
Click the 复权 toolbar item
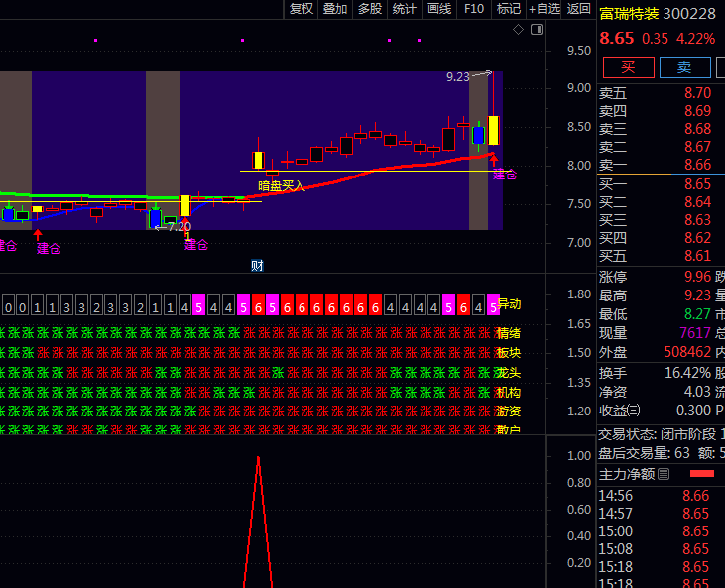[x=301, y=9]
